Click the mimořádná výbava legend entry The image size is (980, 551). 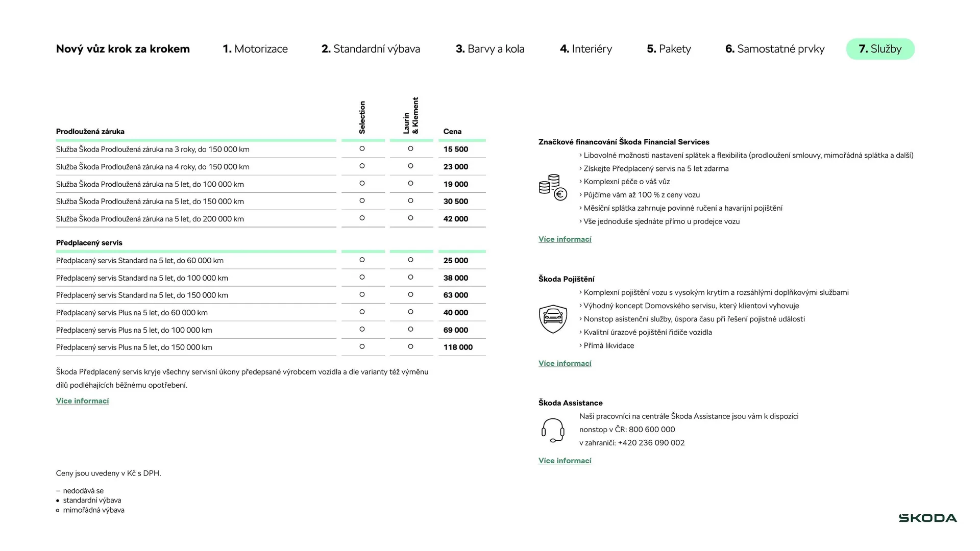(x=90, y=510)
